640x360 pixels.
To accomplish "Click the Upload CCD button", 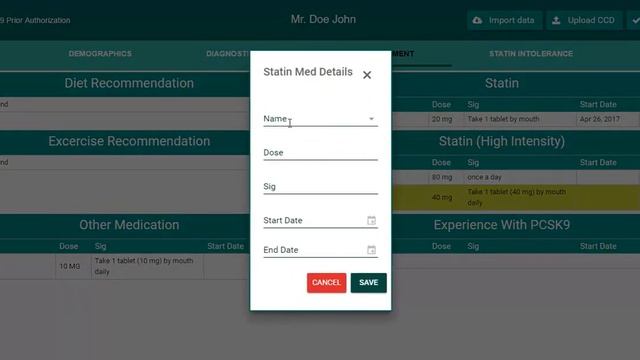I will (584, 20).
